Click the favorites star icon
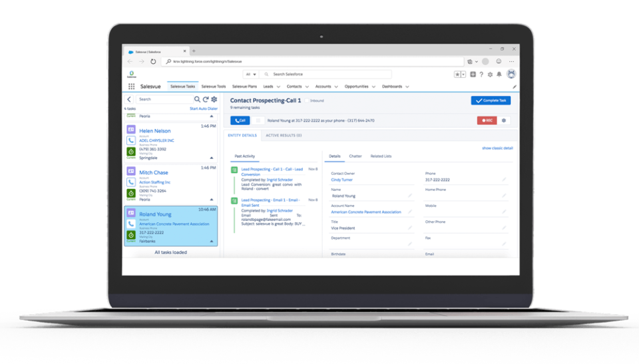 [457, 74]
